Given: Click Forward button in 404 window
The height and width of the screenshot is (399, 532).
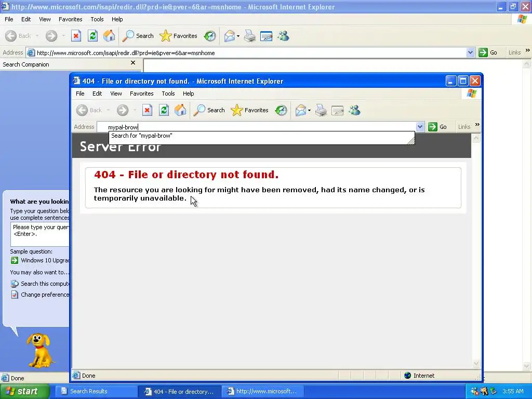Looking at the screenshot, I should [123, 110].
